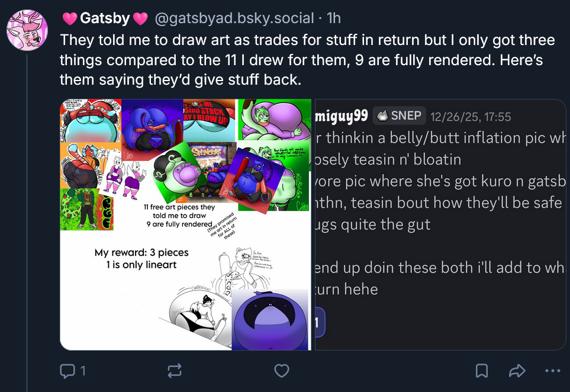
Task: Open Gatsby's pink deer profile avatar
Action: (27, 30)
